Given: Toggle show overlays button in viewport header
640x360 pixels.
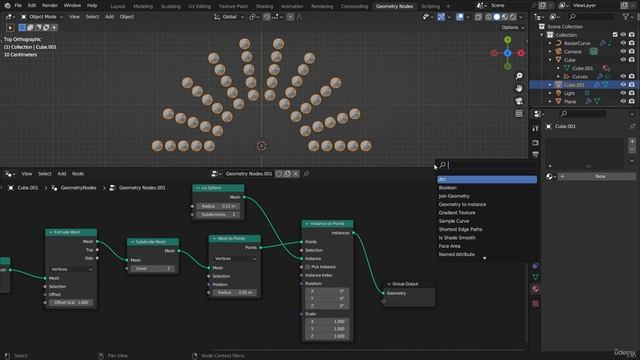Looking at the screenshot, I should click(460, 17).
